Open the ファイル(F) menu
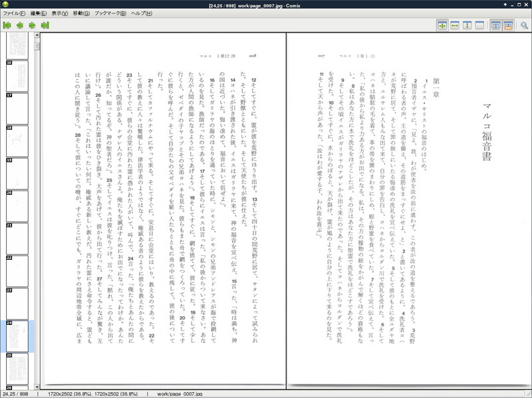 tap(14, 13)
